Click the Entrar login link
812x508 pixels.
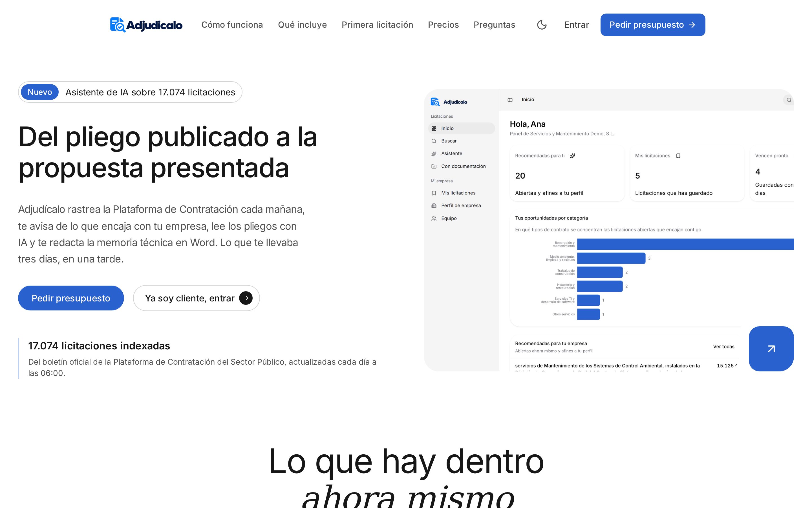(577, 25)
